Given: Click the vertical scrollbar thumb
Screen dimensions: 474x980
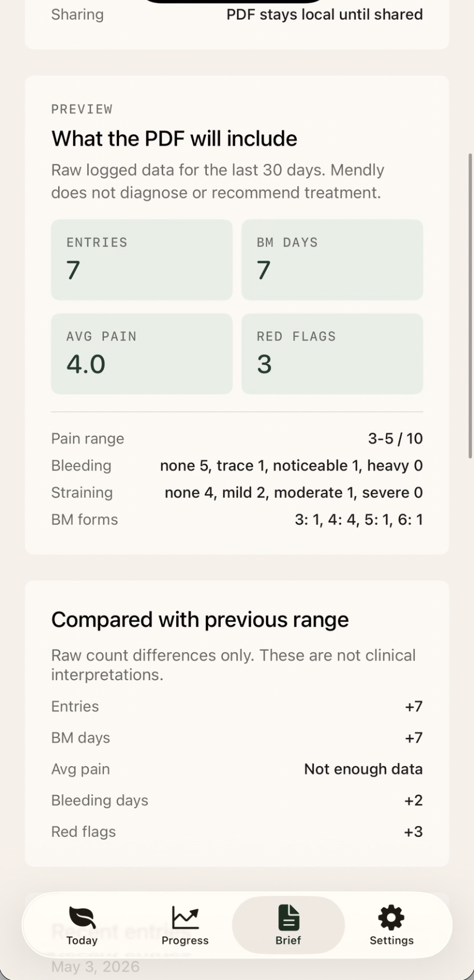Looking at the screenshot, I should coord(470,305).
